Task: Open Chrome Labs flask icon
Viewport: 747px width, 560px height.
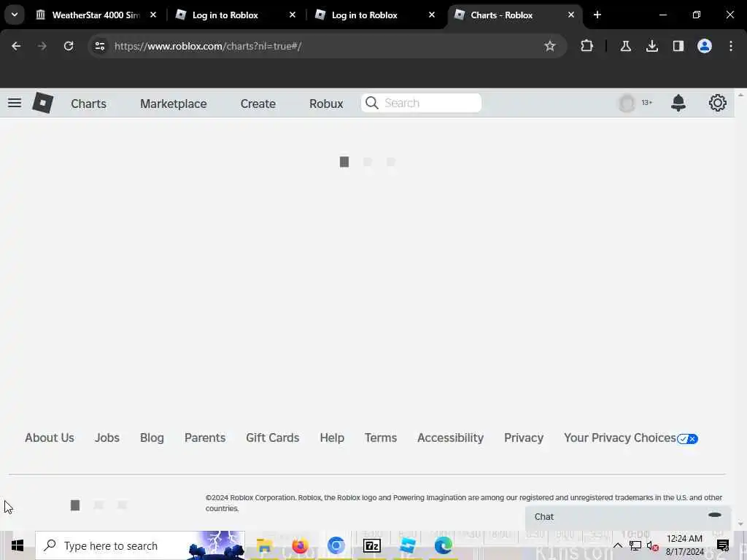Action: (625, 46)
